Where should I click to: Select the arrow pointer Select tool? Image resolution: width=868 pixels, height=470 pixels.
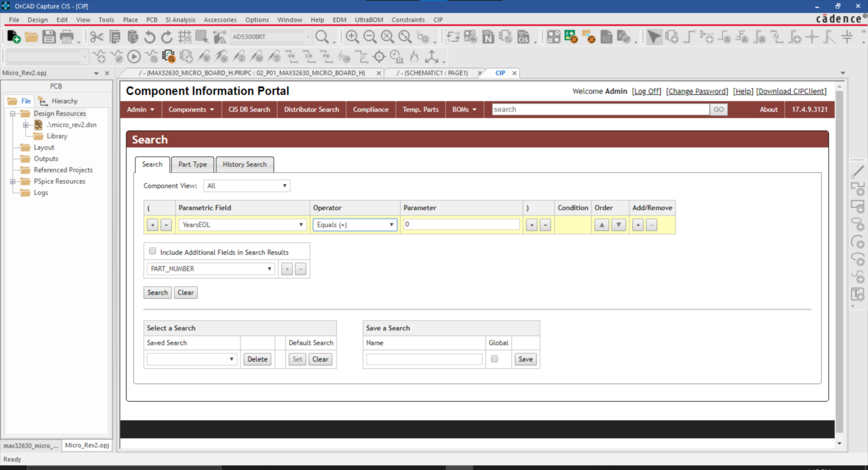click(x=654, y=37)
